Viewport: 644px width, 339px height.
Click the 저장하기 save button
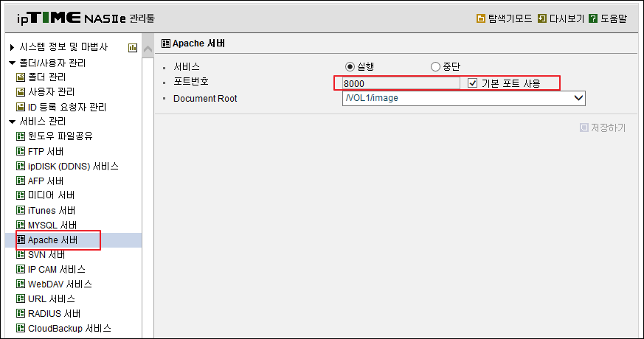603,127
